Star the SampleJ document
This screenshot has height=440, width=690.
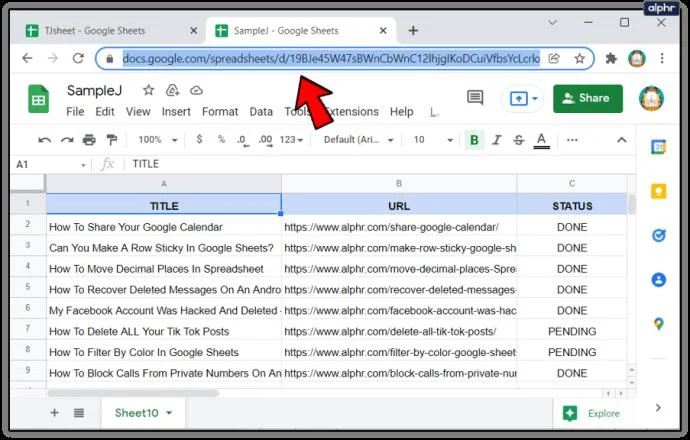149,90
